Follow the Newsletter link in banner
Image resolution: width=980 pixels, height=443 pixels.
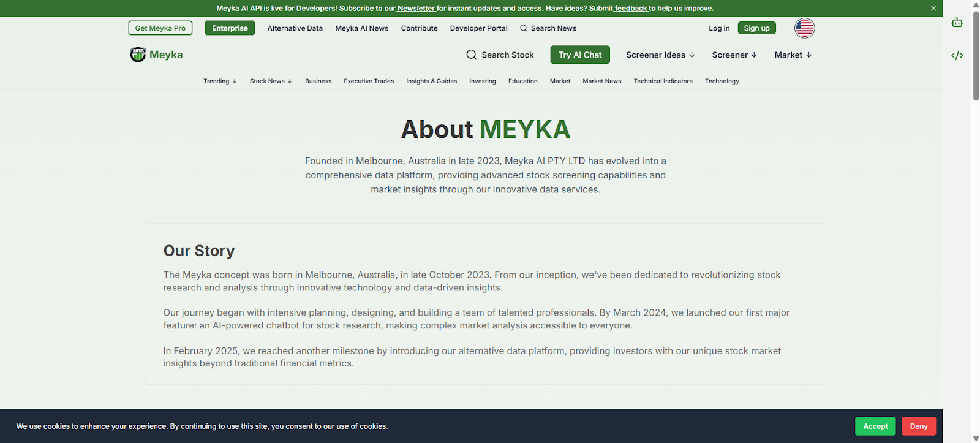[x=416, y=9]
